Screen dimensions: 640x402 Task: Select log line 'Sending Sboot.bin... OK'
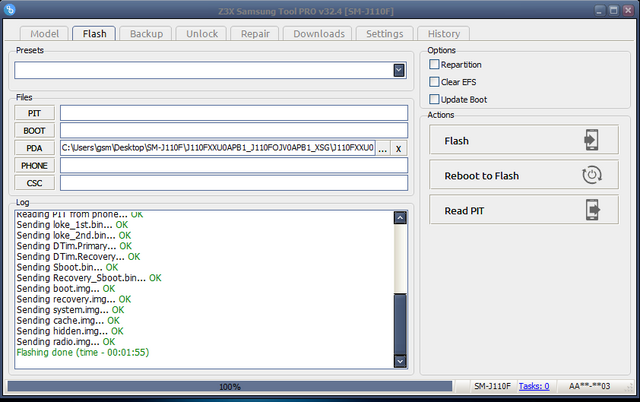click(x=67, y=267)
